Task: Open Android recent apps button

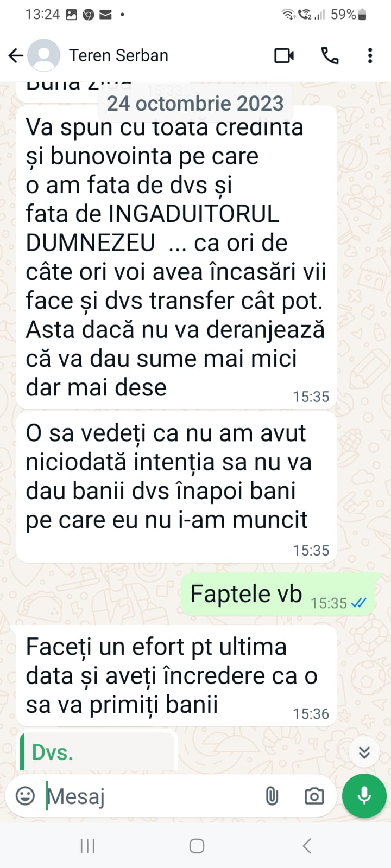Action: click(x=87, y=846)
